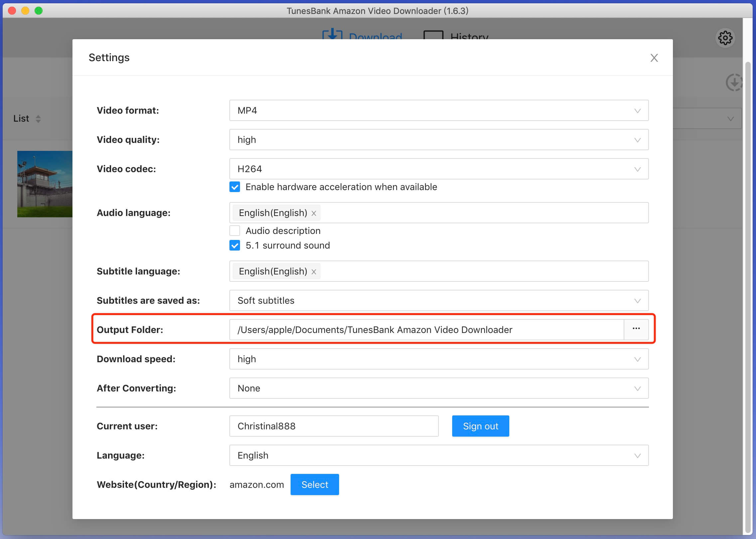The height and width of the screenshot is (539, 756).
Task: Click the prison tower video thumbnail
Action: pyautogui.click(x=45, y=184)
